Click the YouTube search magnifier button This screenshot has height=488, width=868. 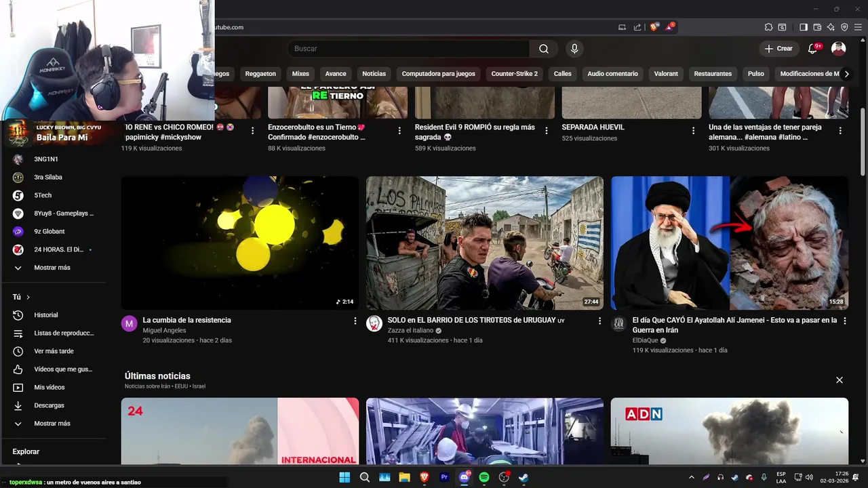(544, 49)
